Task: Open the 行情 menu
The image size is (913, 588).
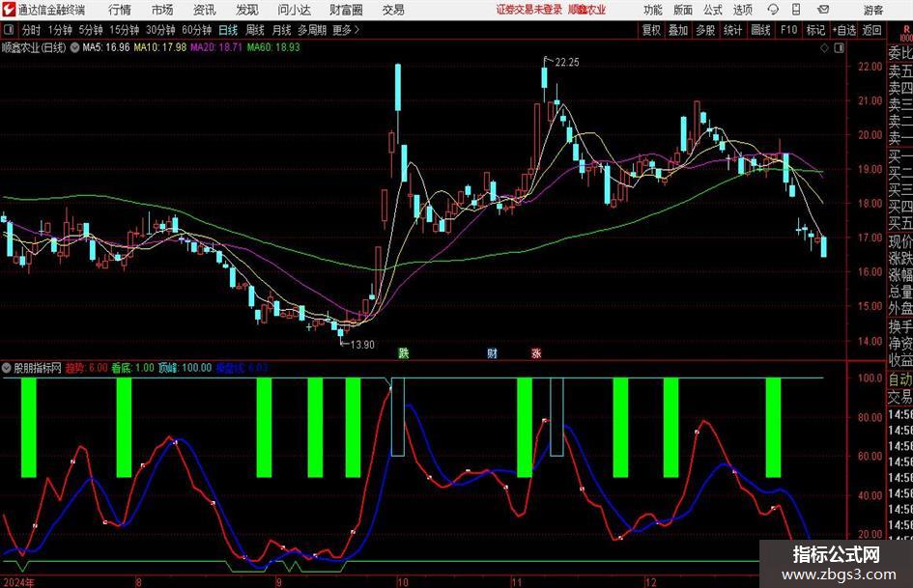Action: 120,10
